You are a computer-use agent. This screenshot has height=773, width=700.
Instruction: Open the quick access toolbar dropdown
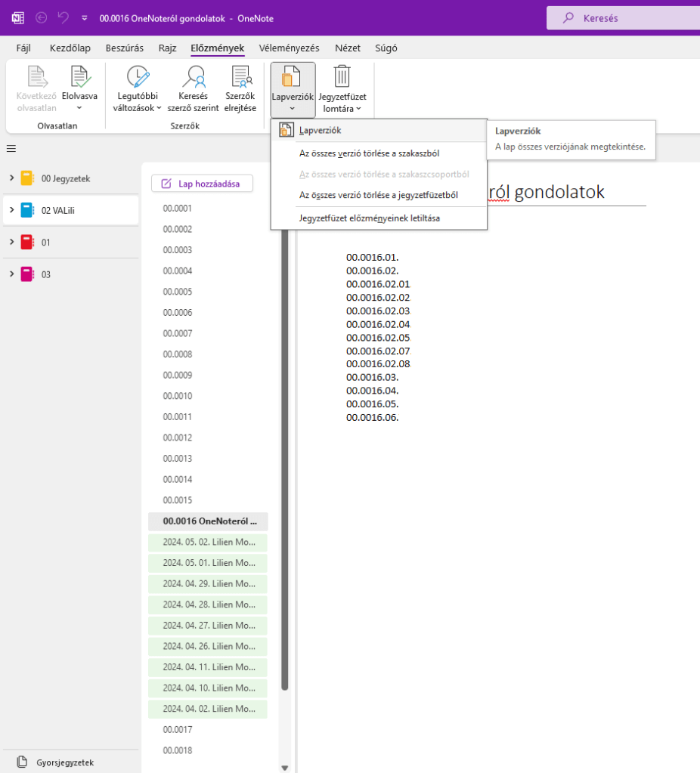point(84,17)
